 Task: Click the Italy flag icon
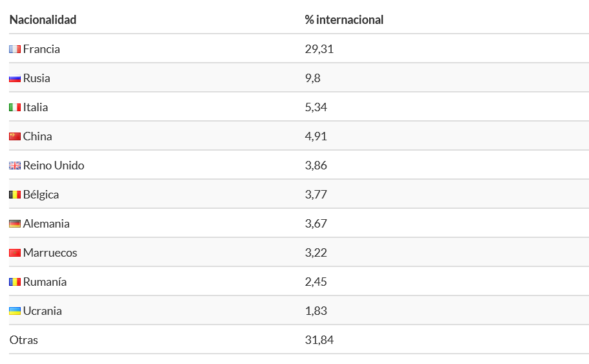click(x=15, y=107)
